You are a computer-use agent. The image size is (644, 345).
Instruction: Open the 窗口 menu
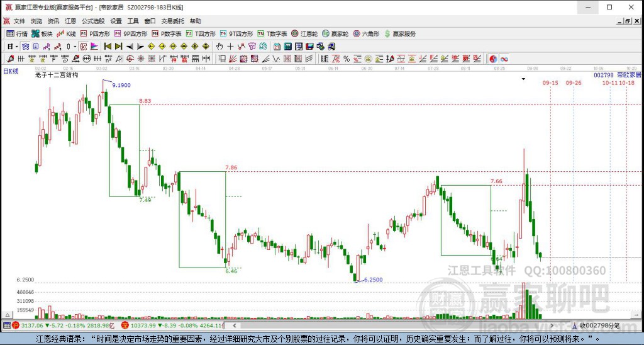(150, 21)
